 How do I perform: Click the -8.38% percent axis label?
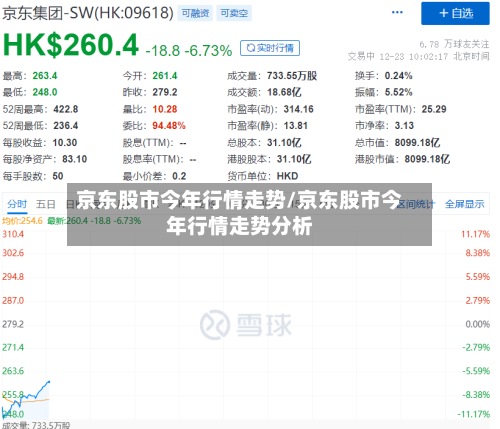click(476, 395)
